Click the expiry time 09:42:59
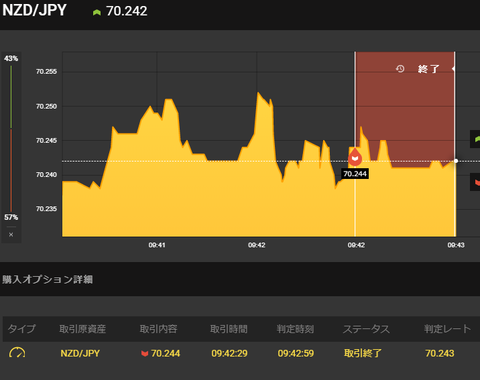The height and width of the screenshot is (380, 480). pos(296,353)
